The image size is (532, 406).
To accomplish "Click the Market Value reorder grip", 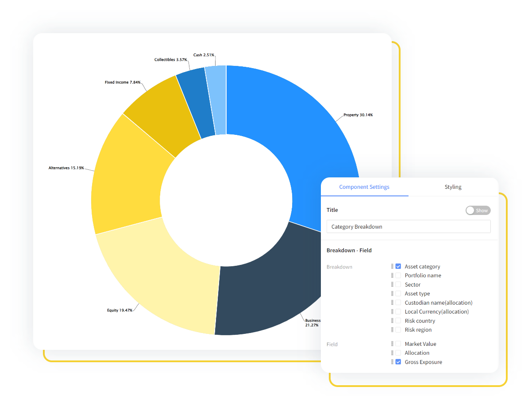I will point(393,344).
